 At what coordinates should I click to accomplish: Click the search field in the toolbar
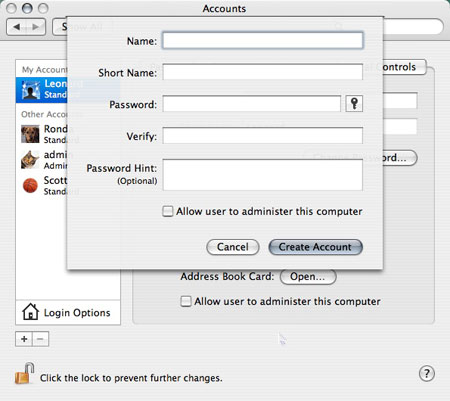(413, 27)
